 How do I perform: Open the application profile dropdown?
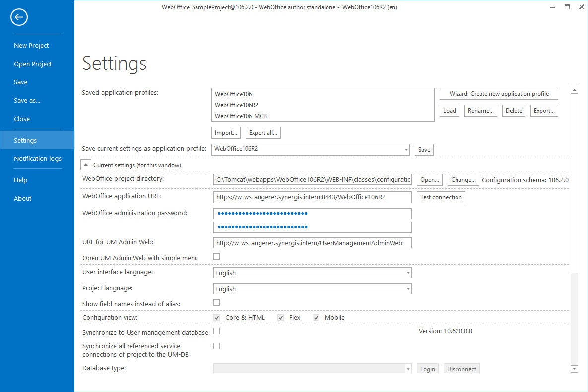[407, 149]
